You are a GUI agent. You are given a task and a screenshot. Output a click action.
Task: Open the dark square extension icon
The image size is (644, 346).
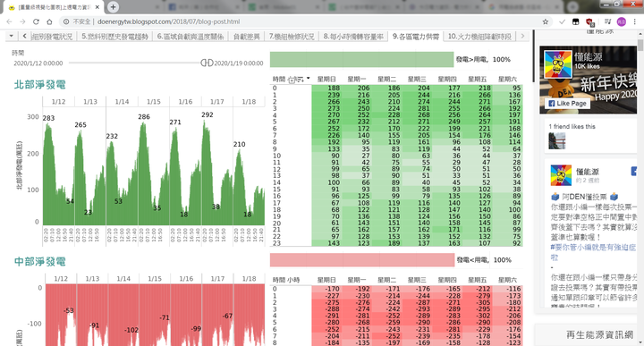tap(576, 21)
